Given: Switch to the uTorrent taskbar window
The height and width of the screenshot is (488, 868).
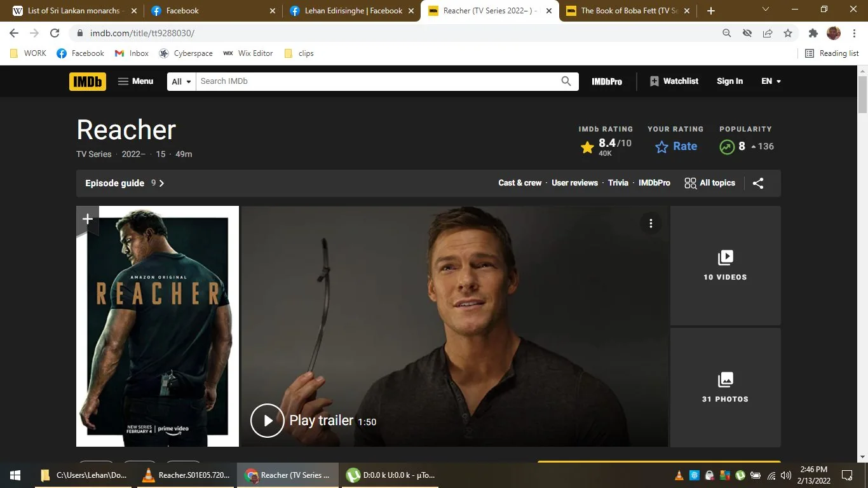Looking at the screenshot, I should [x=391, y=475].
